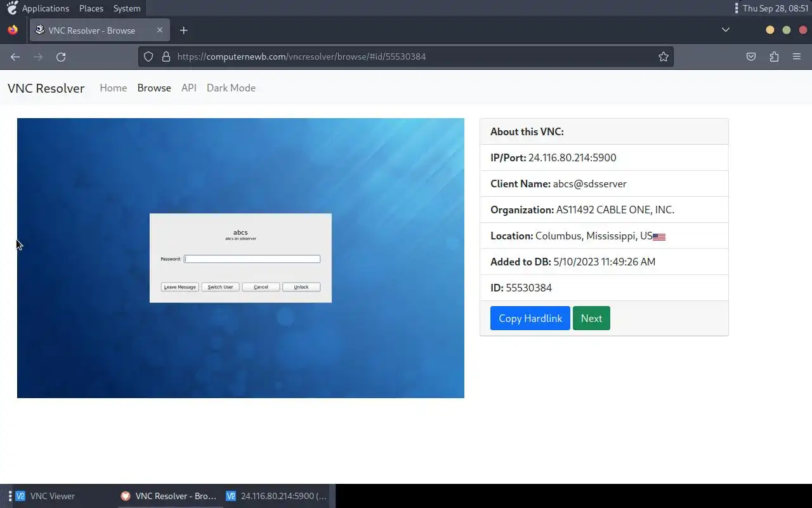Switch to 24.116.80.214:5900 taskbar window

(277, 496)
